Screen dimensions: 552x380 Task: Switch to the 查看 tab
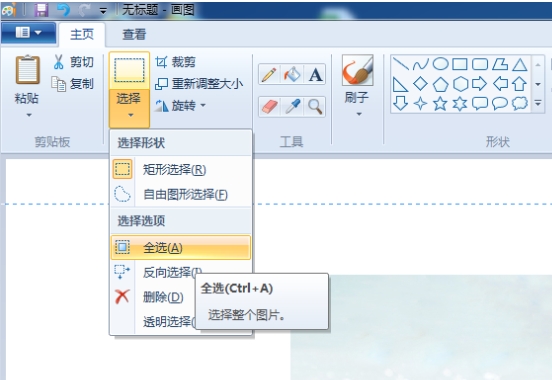pos(134,35)
